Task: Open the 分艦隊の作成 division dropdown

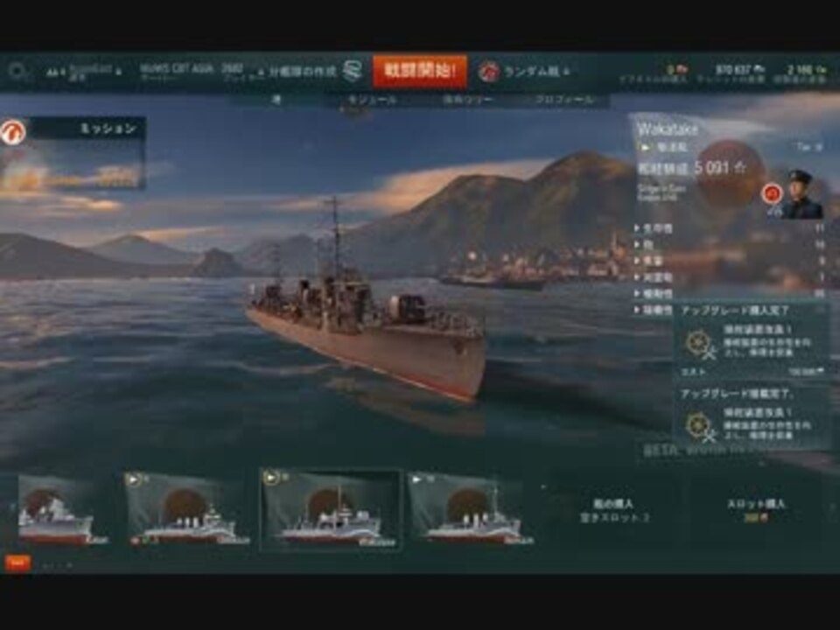Action: 297,71
